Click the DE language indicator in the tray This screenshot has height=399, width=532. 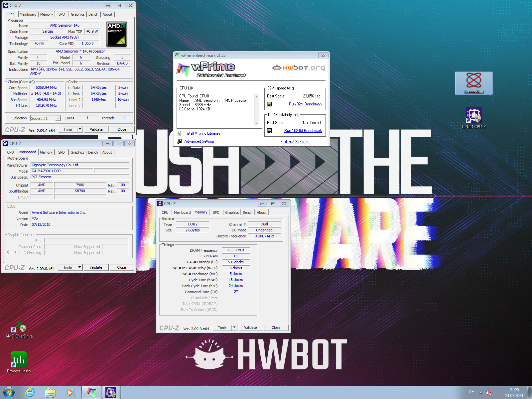tap(471, 392)
